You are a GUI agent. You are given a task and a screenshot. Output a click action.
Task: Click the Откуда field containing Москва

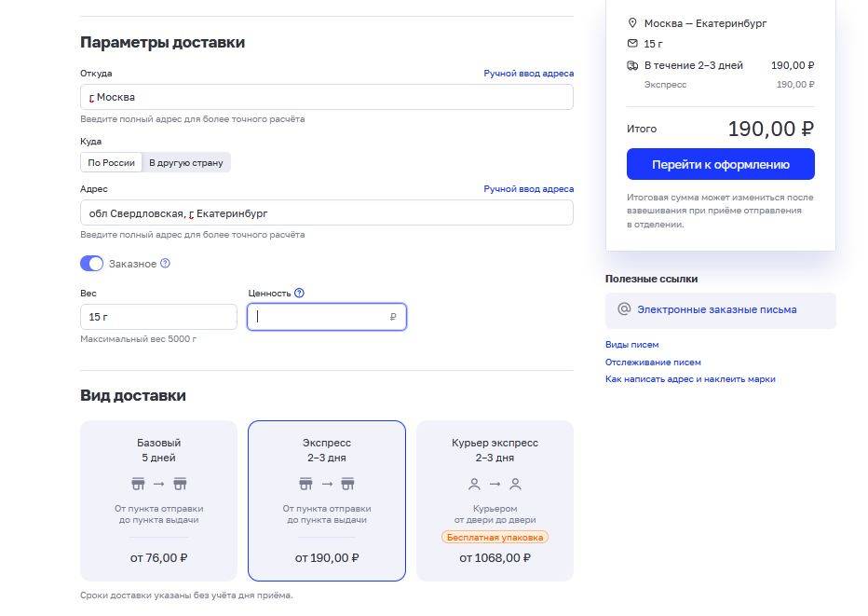coord(326,97)
